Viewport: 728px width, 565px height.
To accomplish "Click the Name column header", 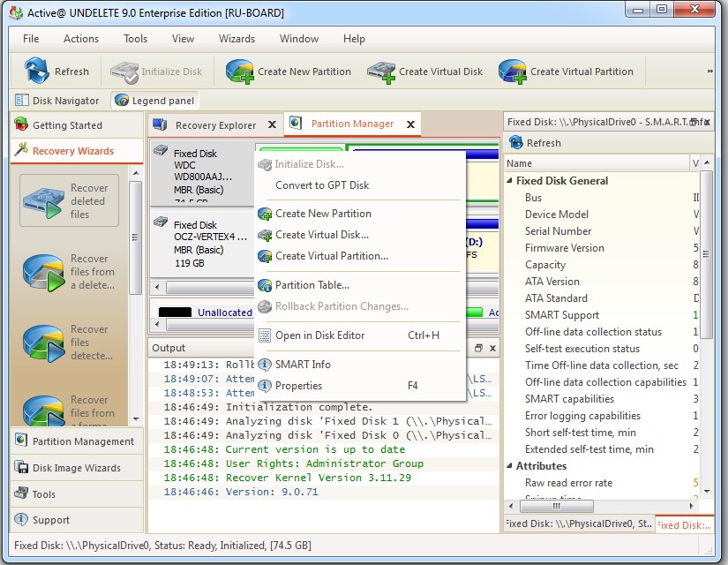I will point(597,163).
